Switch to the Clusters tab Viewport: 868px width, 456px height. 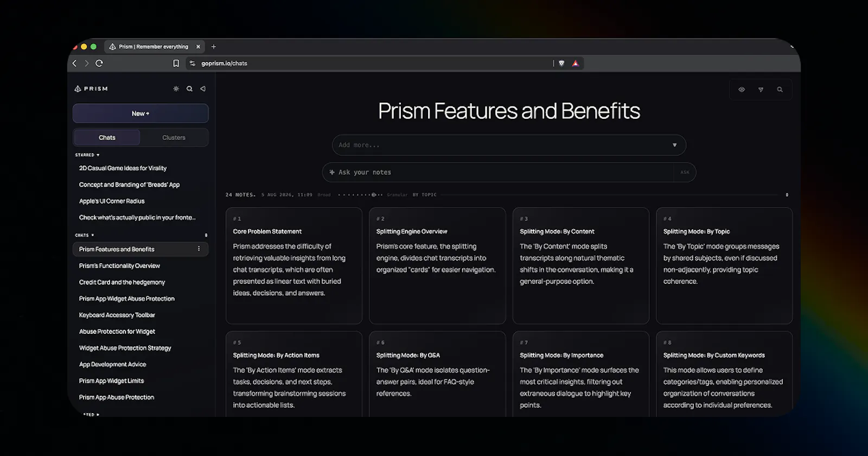click(x=174, y=137)
